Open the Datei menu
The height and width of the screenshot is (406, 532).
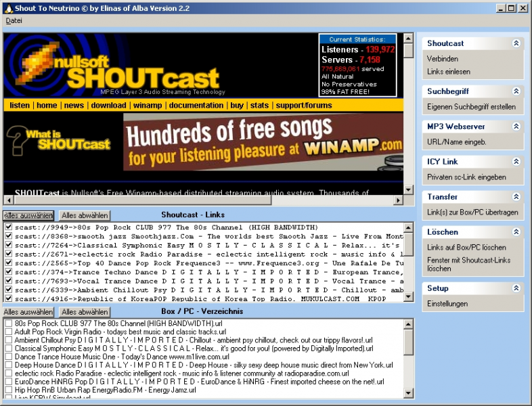(14, 21)
